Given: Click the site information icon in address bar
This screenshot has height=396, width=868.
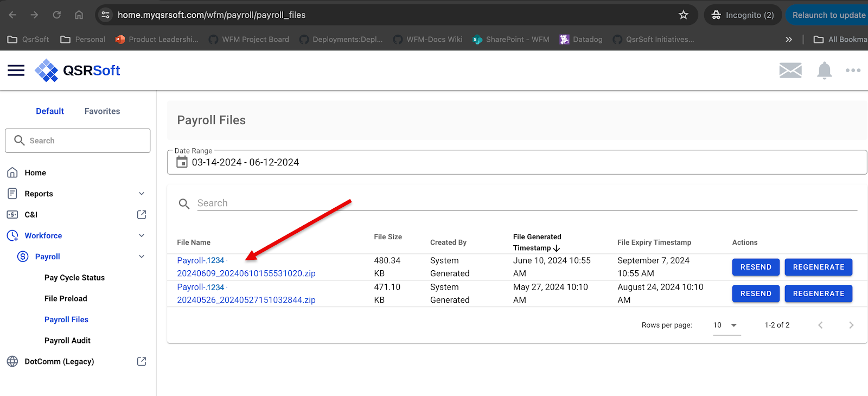Looking at the screenshot, I should tap(106, 15).
